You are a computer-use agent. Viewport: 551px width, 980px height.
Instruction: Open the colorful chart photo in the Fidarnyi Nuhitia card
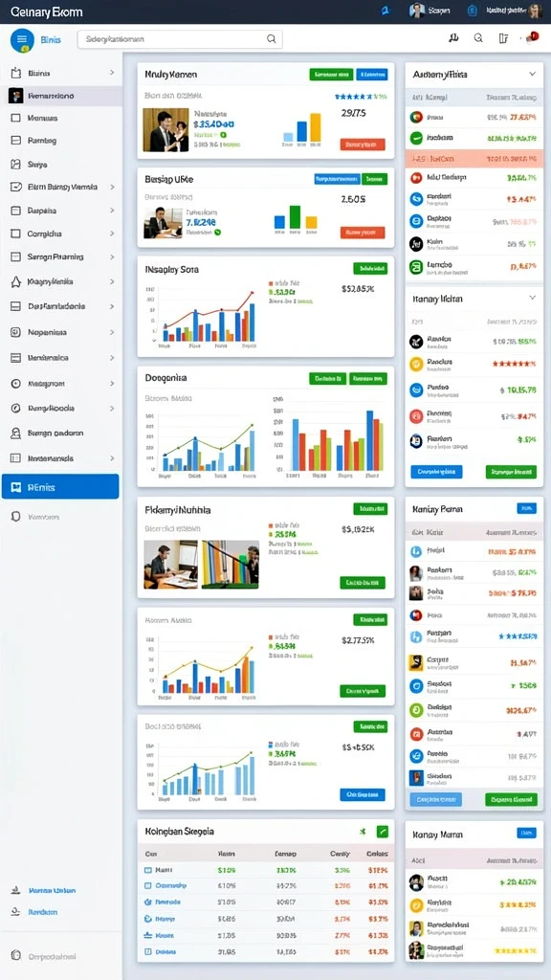click(x=230, y=565)
